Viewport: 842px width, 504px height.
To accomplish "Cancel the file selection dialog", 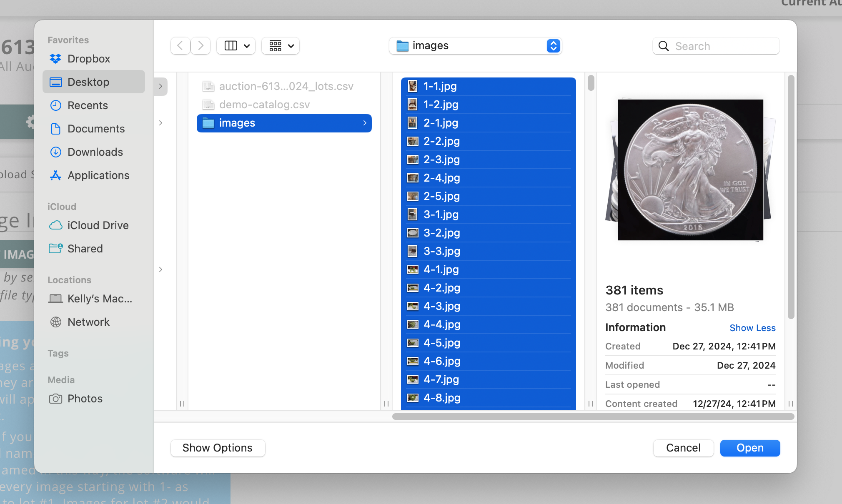I will point(683,448).
